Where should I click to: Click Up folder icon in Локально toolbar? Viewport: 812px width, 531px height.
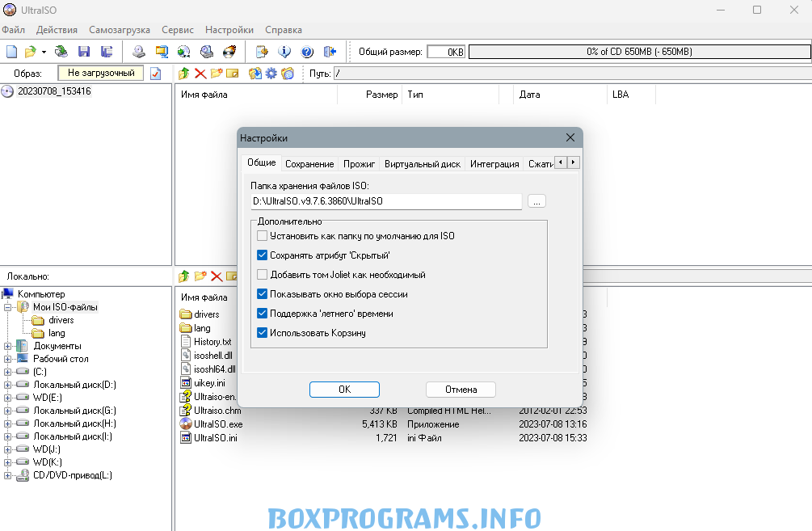click(x=184, y=276)
